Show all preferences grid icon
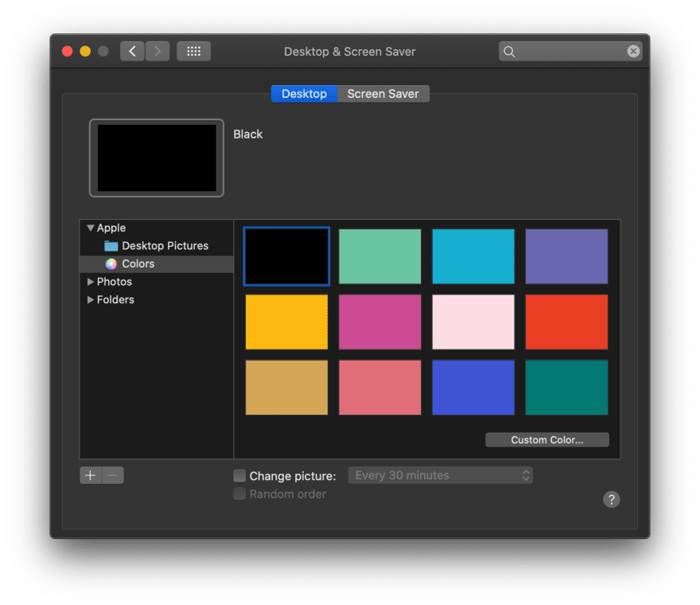 click(x=193, y=52)
